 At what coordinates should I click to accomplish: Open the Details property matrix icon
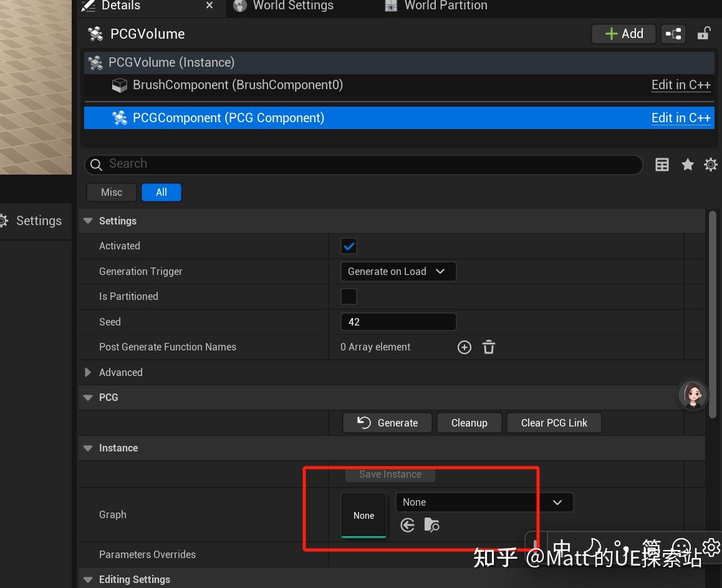coord(662,164)
